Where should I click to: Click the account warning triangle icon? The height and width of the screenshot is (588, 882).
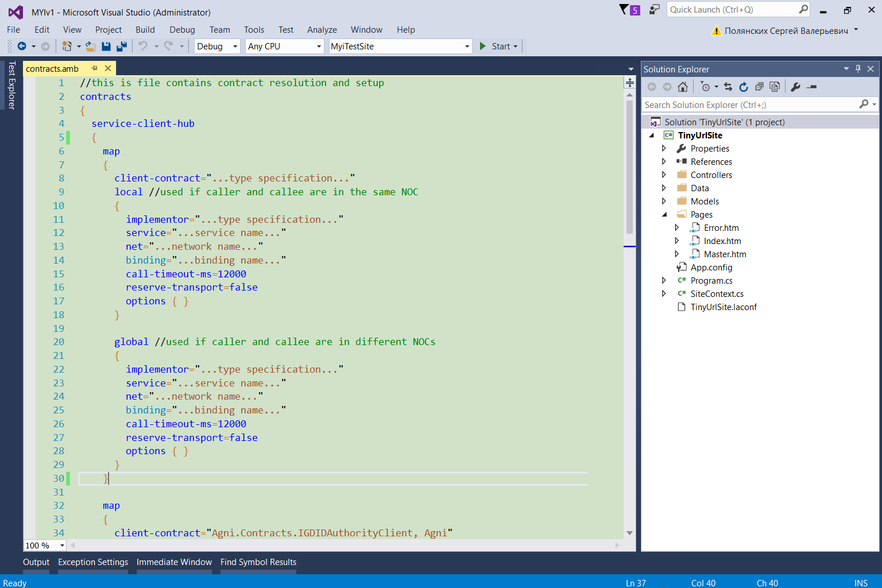click(716, 30)
